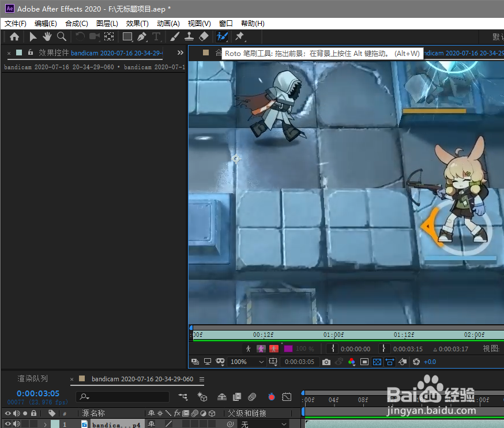Select the Eraser tool
The image size is (504, 428).
coord(204,37)
